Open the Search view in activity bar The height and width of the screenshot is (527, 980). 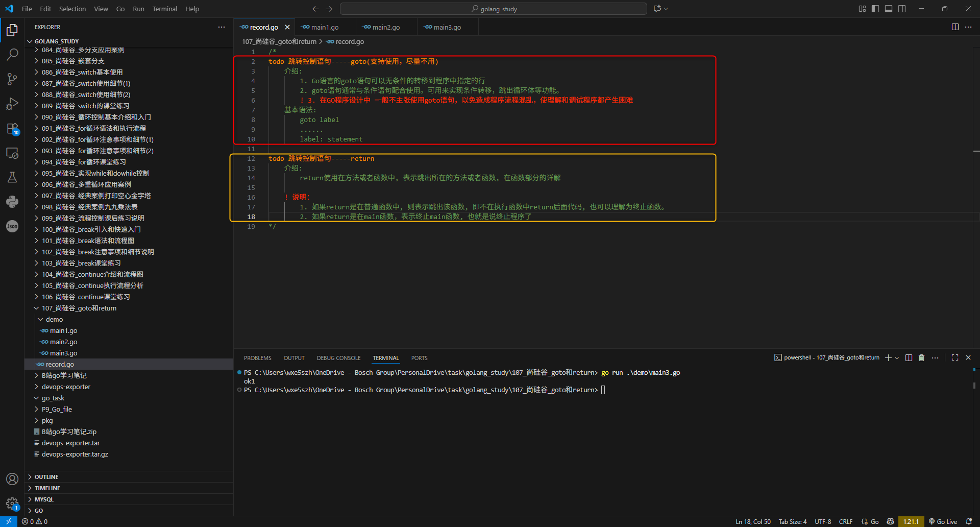[x=12, y=54]
